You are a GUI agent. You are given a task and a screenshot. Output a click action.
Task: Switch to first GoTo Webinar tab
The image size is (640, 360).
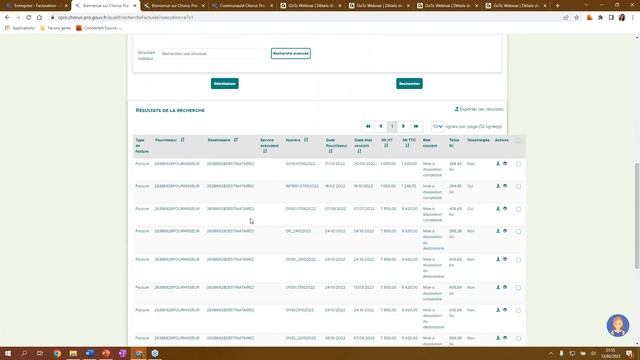click(310, 6)
